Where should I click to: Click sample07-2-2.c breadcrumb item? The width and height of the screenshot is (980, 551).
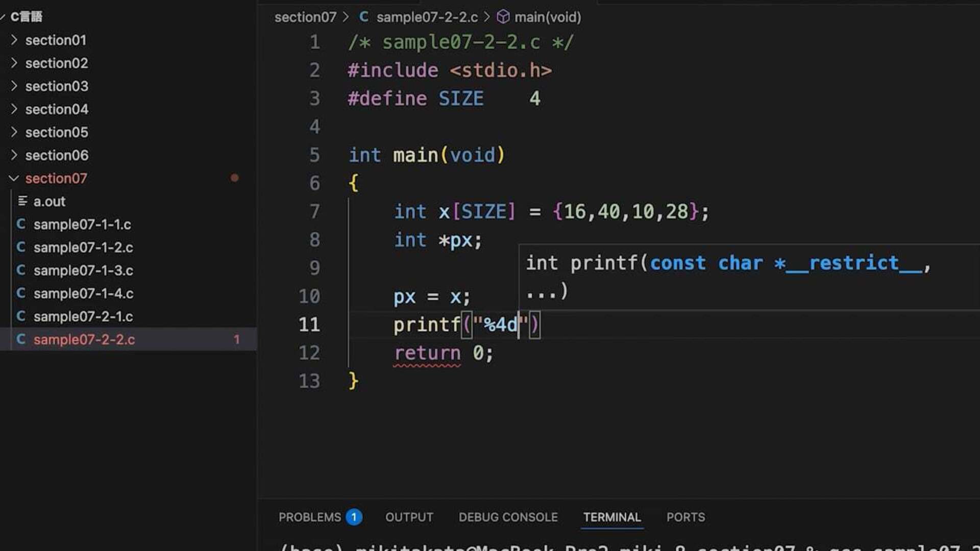point(427,17)
